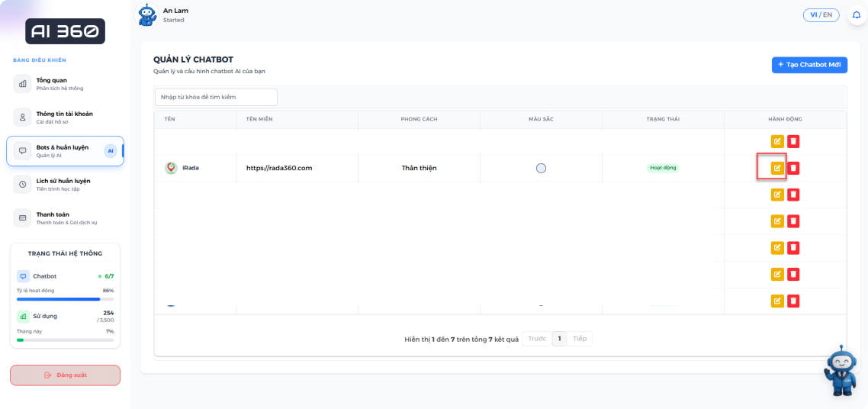This screenshot has width=868, height=409.
Task: Click the red delete icon for iRada
Action: coord(793,168)
